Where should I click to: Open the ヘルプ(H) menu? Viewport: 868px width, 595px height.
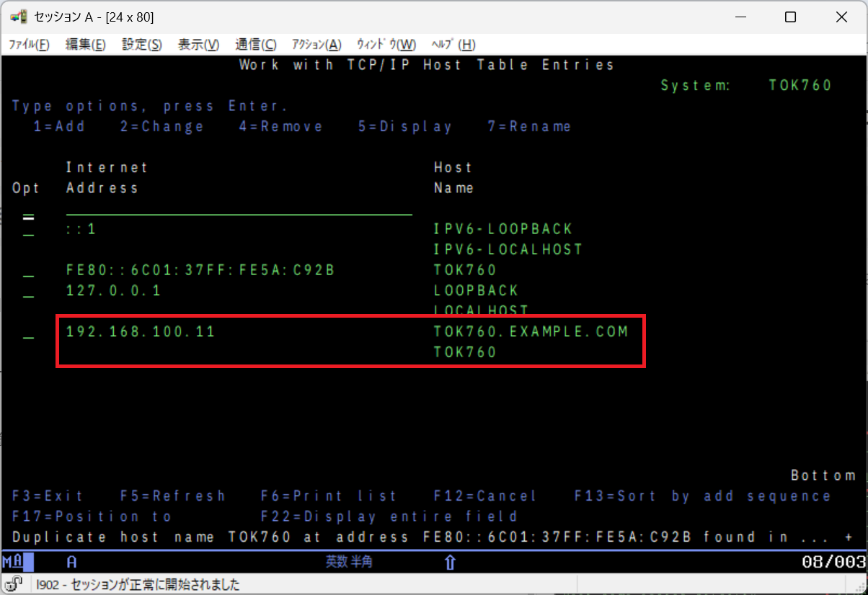[x=453, y=45]
